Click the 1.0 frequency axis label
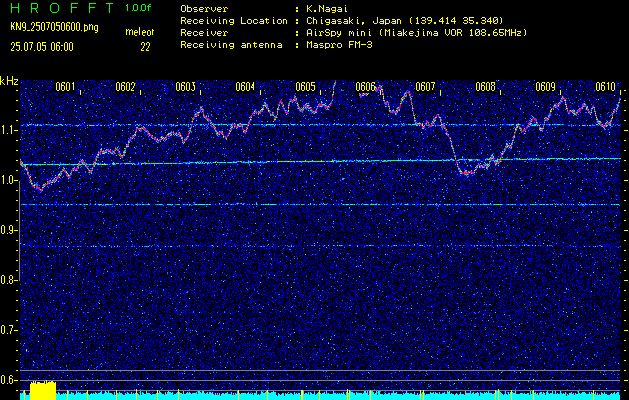This screenshot has height=400, width=629. point(8,181)
